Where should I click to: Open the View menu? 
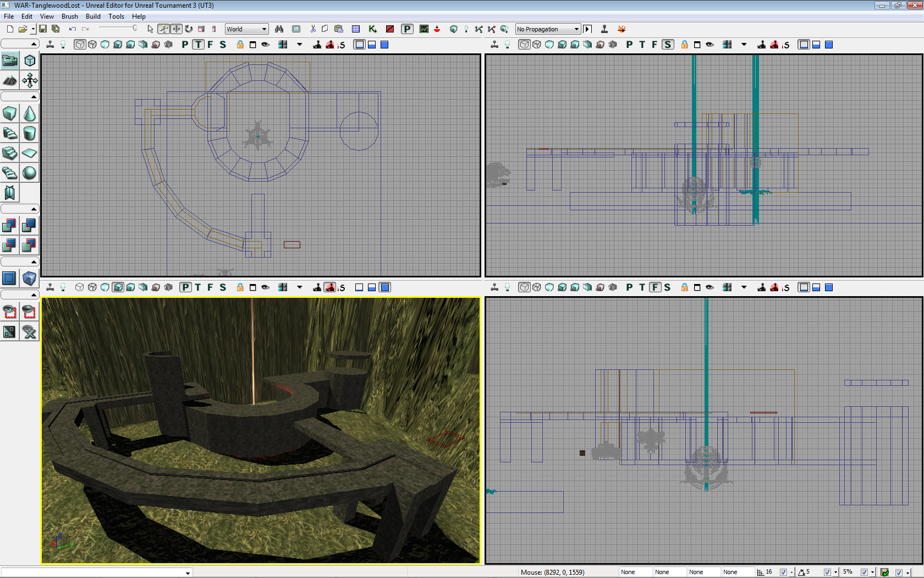47,17
